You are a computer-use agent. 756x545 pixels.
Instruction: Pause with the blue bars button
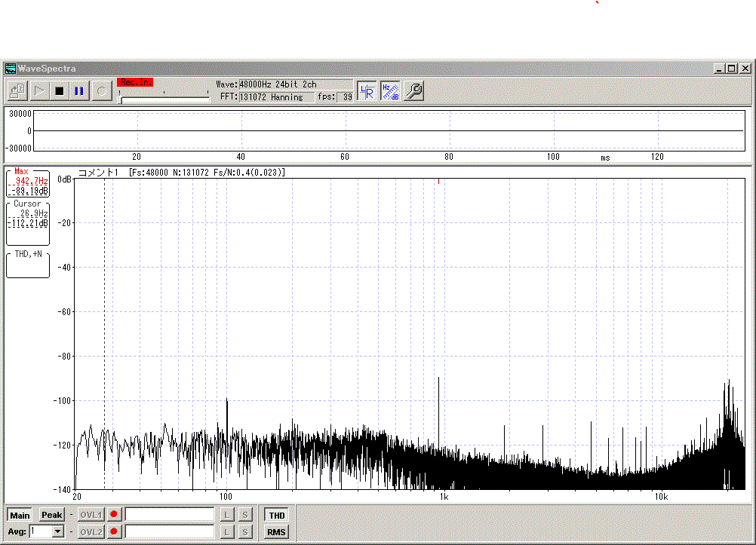[x=79, y=90]
